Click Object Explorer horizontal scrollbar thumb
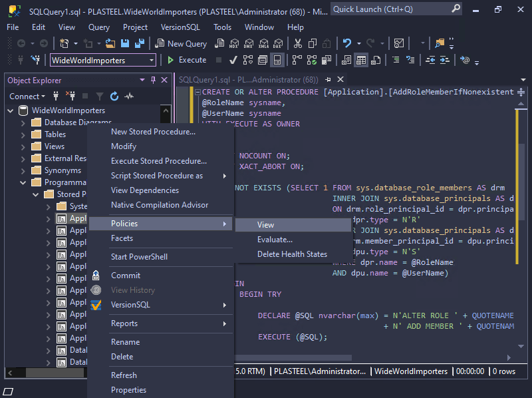The image size is (532, 398). tap(55, 373)
